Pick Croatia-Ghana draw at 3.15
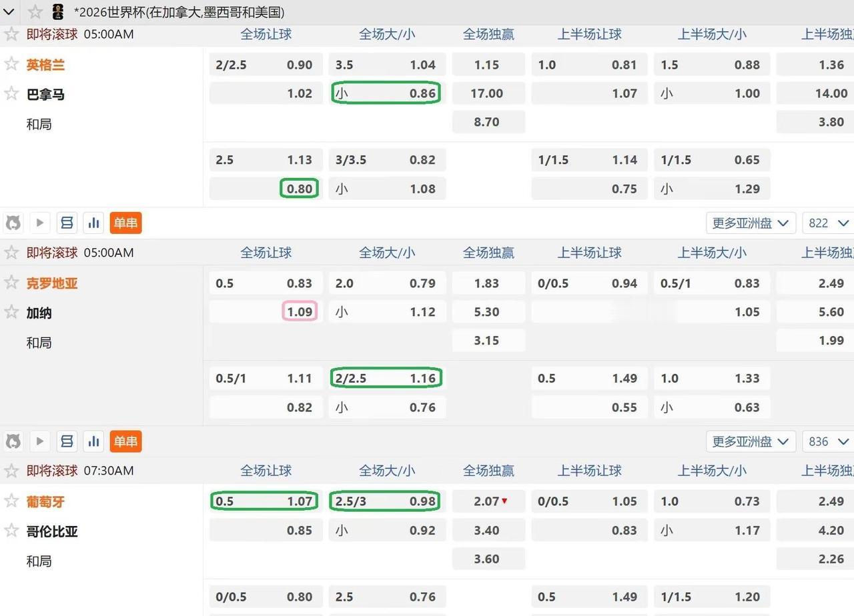Viewport: 854px width, 616px height. click(x=488, y=341)
